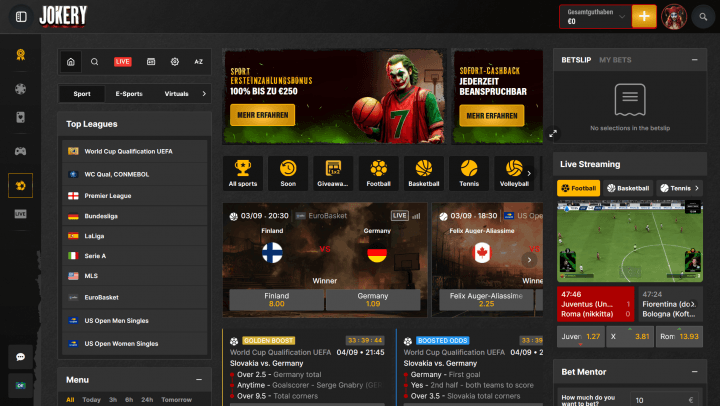This screenshot has width=720, height=406.
Task: Open the AZ sports list icon
Action: pos(198,62)
